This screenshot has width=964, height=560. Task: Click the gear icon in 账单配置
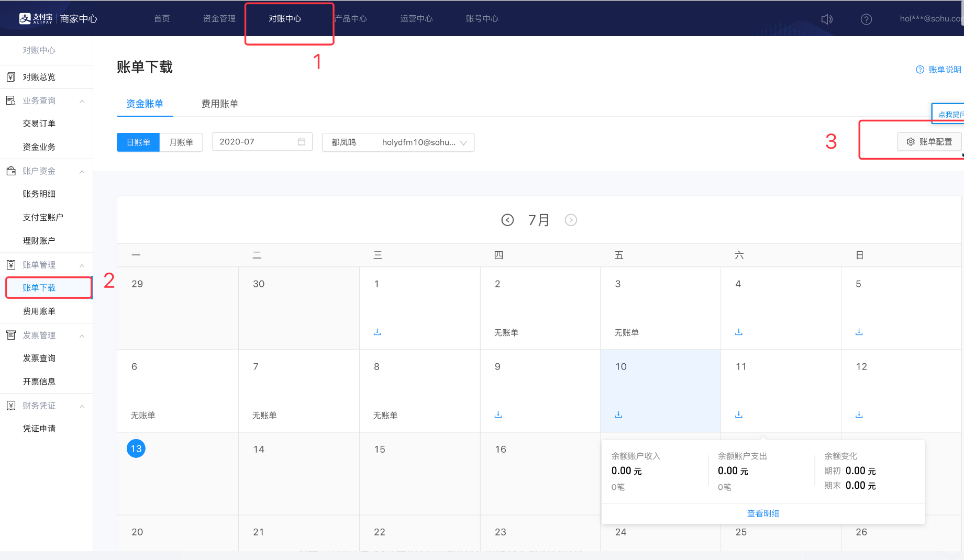pyautogui.click(x=911, y=142)
